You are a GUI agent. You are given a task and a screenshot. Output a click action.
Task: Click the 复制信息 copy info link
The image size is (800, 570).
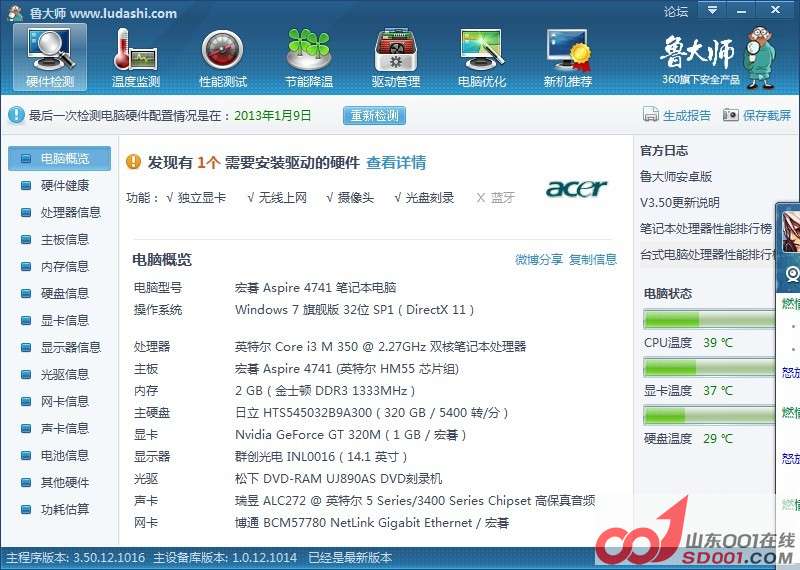pyautogui.click(x=593, y=260)
